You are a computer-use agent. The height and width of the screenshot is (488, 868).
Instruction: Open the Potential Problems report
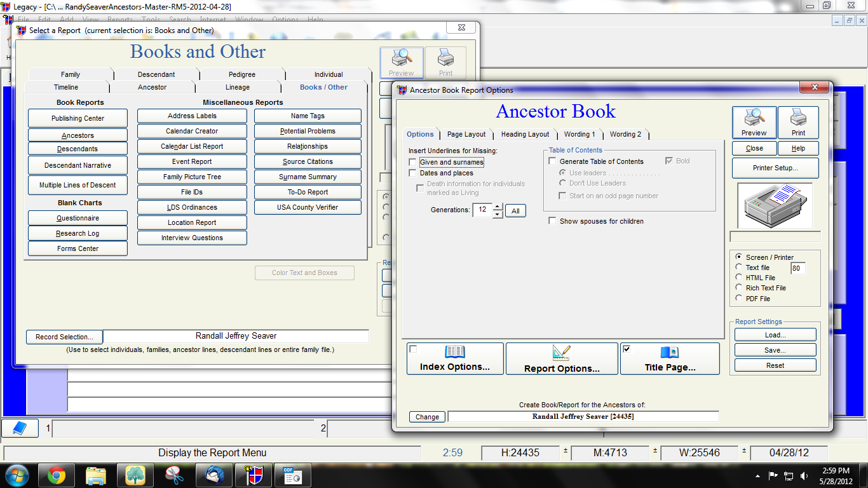tap(308, 131)
